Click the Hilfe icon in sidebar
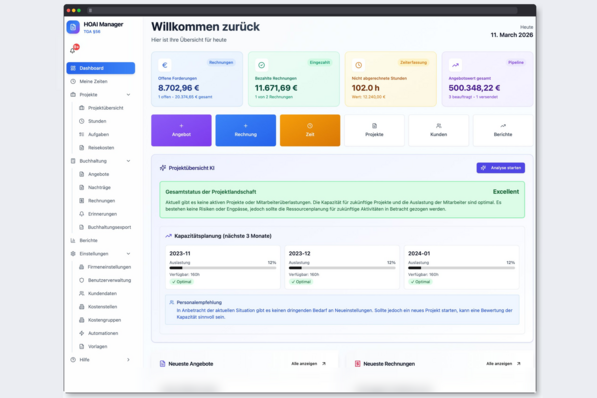This screenshot has height=398, width=597. (x=73, y=360)
